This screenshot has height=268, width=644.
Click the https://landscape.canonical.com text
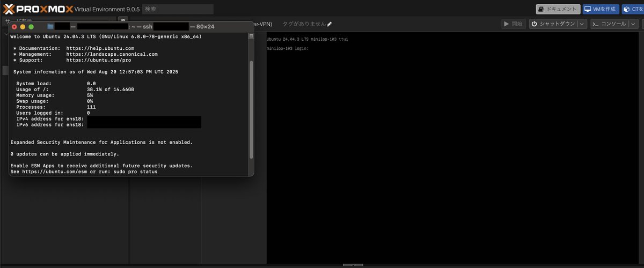click(112, 54)
